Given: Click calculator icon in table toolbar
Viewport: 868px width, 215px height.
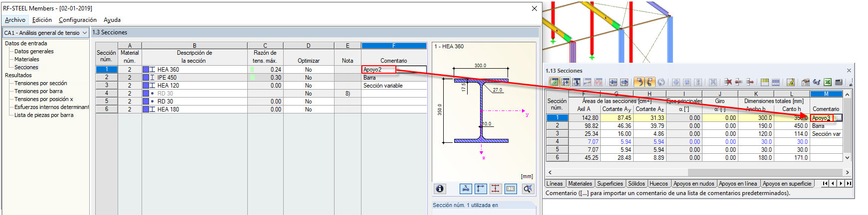Looking at the screenshot, I should (839, 82).
